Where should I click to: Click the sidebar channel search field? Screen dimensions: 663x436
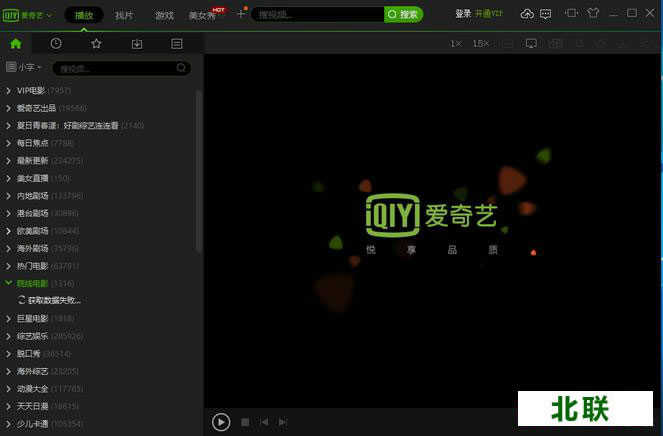click(x=115, y=68)
